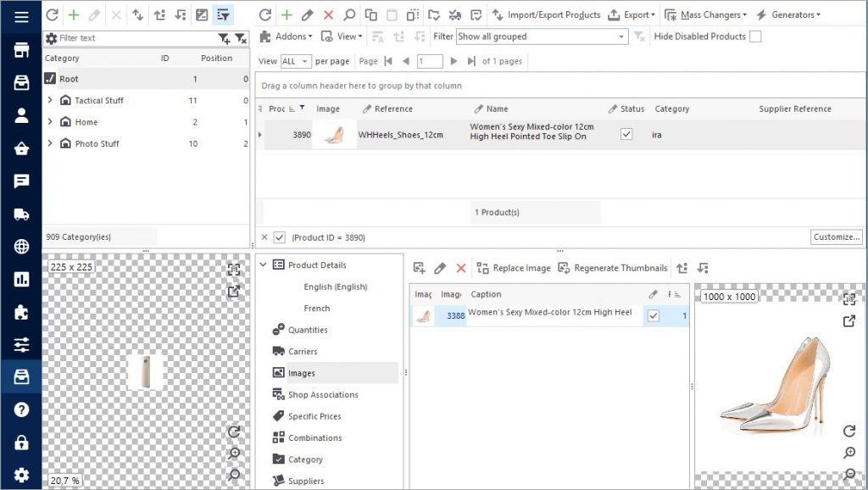Screen dimensions: 868x490
Task: Select the Images section tab
Action: 301,373
